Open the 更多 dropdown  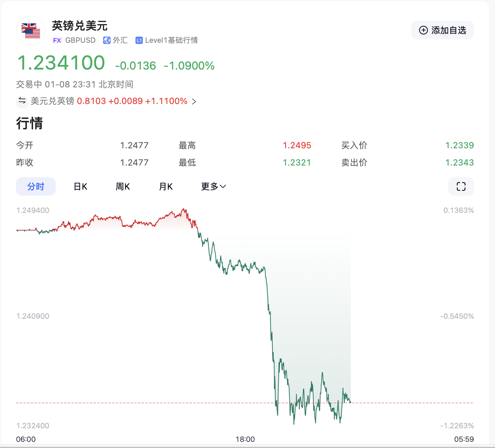point(213,186)
